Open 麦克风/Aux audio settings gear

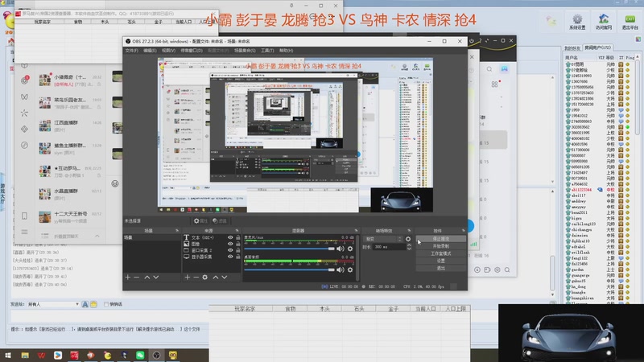[x=350, y=249]
